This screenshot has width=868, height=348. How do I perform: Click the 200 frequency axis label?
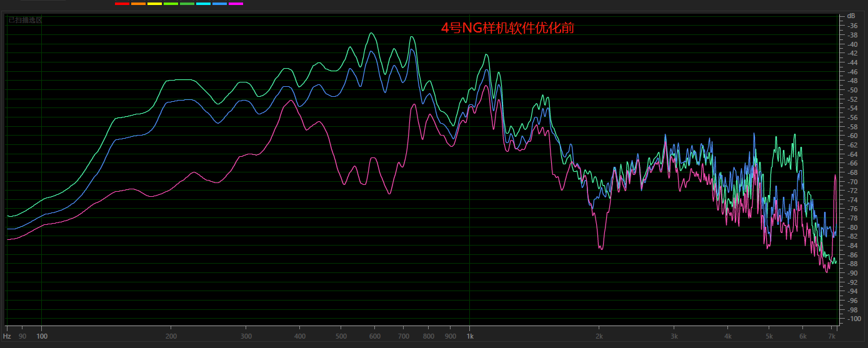pos(171,336)
